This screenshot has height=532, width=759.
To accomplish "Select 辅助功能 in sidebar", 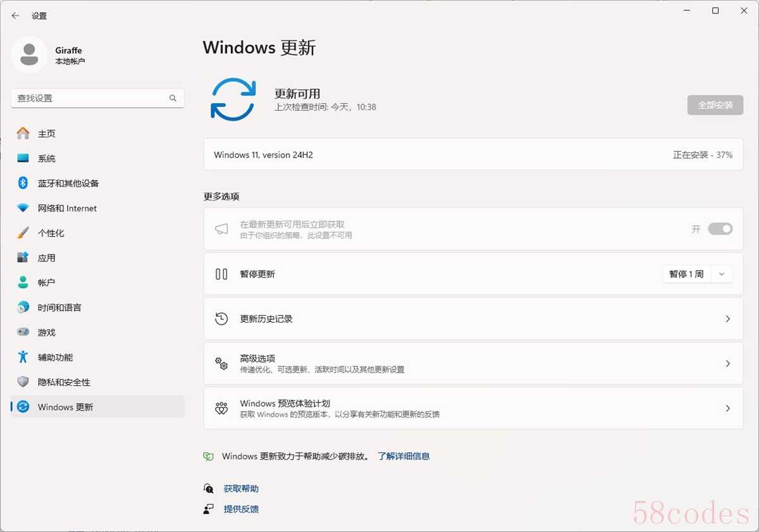I will pos(97,357).
